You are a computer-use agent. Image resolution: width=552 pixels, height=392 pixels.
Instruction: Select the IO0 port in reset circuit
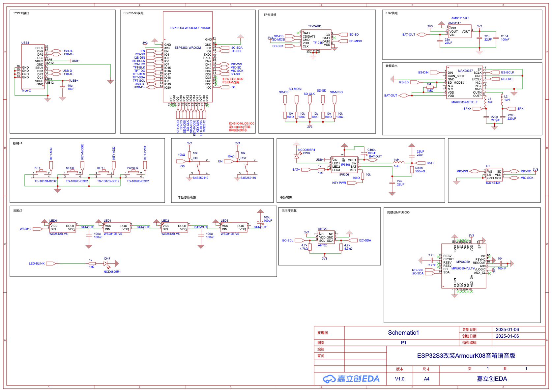pyautogui.click(x=181, y=161)
